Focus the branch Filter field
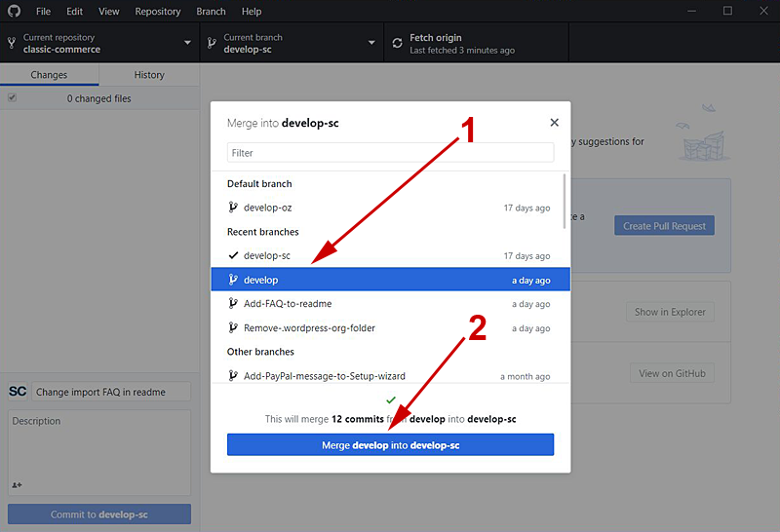This screenshot has width=780, height=532. coord(391,153)
